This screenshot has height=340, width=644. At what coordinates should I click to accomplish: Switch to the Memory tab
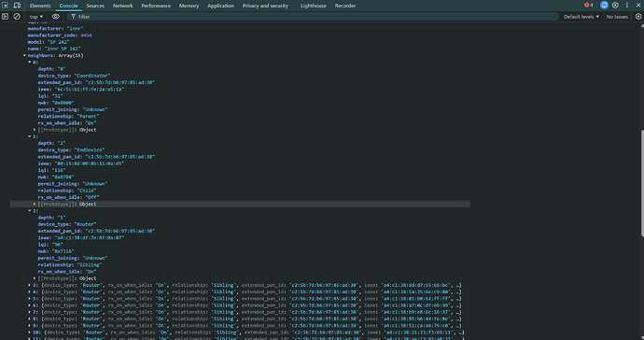pyautogui.click(x=189, y=6)
